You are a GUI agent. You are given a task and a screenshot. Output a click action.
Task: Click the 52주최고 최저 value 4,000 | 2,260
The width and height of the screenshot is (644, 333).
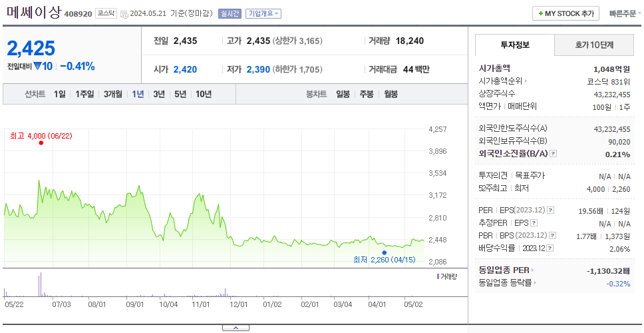coord(609,189)
